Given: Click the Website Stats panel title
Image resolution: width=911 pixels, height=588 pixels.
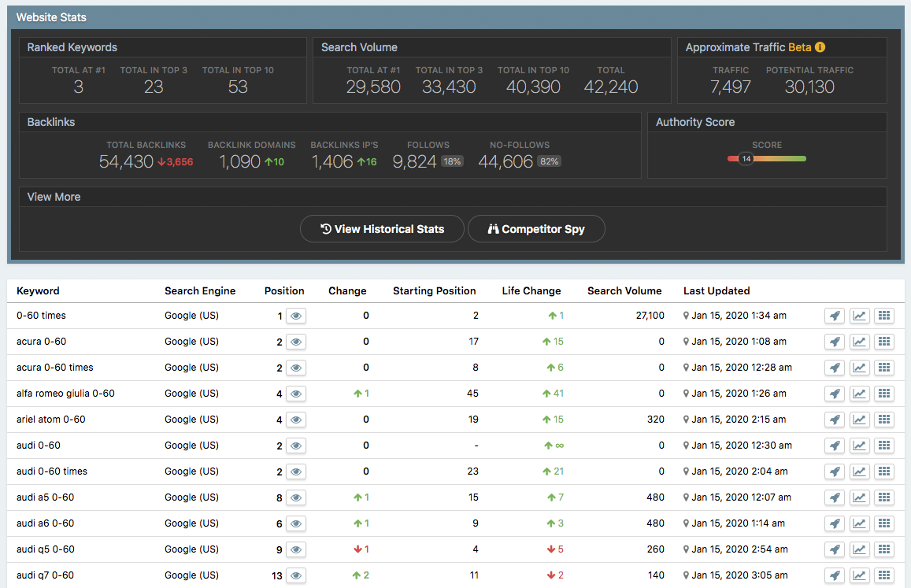Looking at the screenshot, I should tap(51, 17).
